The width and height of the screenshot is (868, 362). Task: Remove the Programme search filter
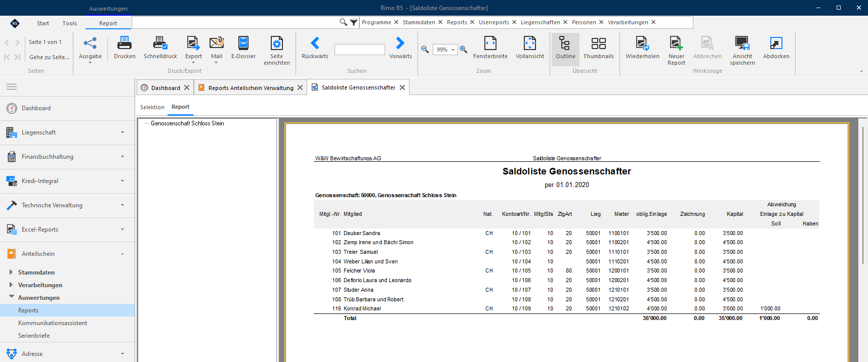(x=396, y=22)
